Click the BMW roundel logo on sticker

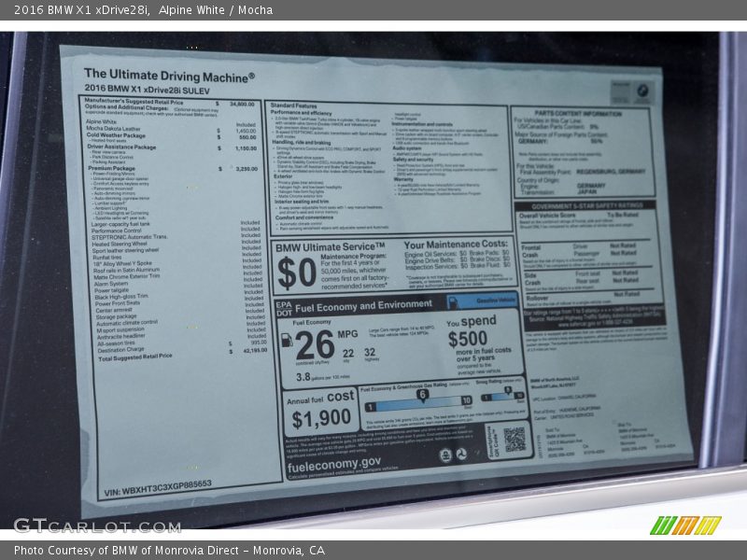point(644,91)
